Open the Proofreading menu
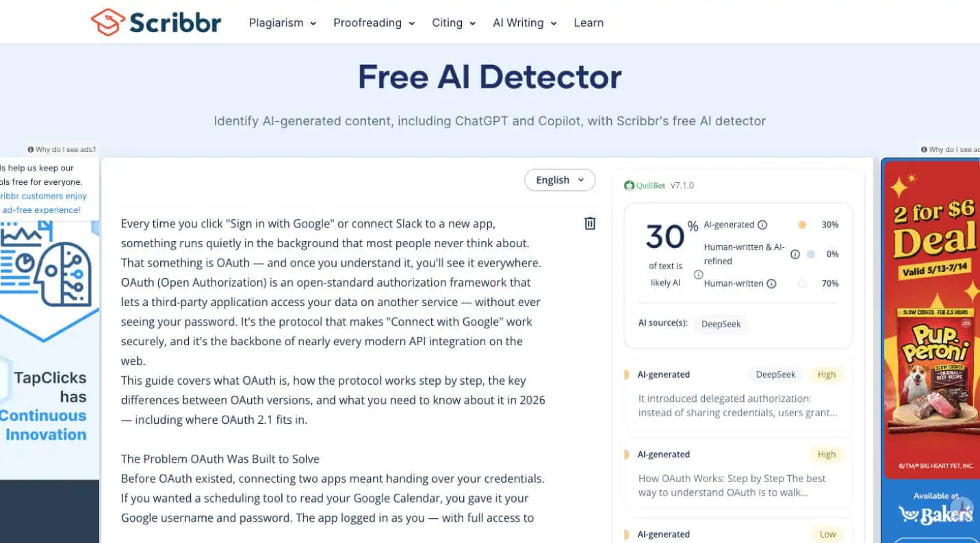 (374, 23)
